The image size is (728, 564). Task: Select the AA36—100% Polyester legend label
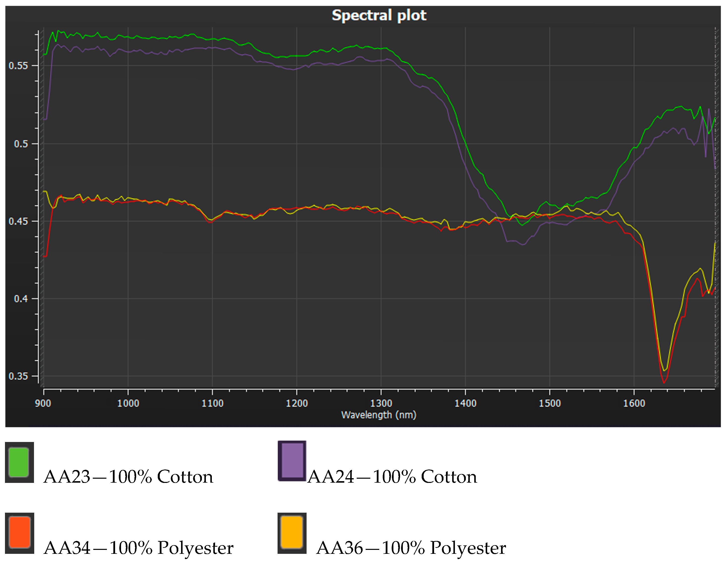tap(411, 548)
